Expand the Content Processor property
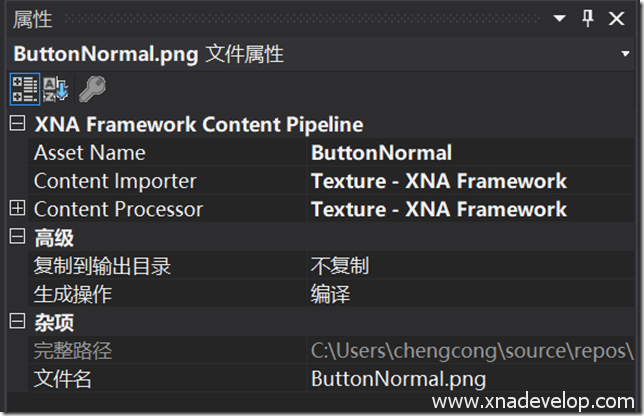Viewport: 644px width, 416px height. tap(16, 209)
